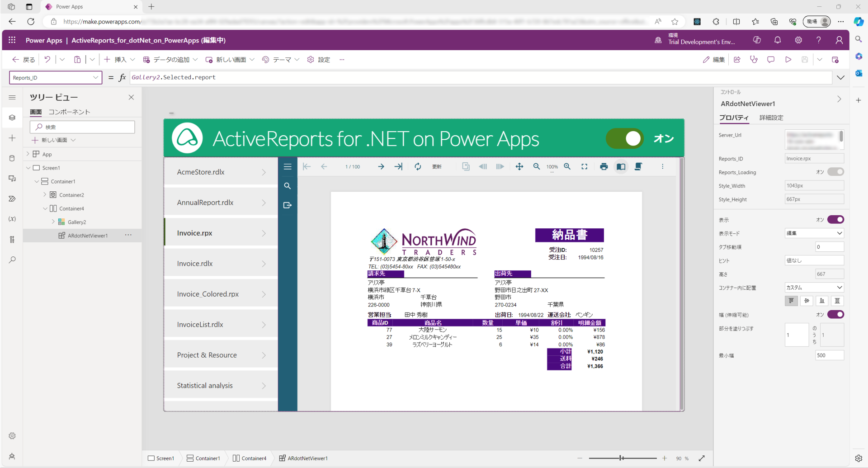This screenshot has width=868, height=468.
Task: Select Container4 in breadcrumb bar
Action: (250, 458)
